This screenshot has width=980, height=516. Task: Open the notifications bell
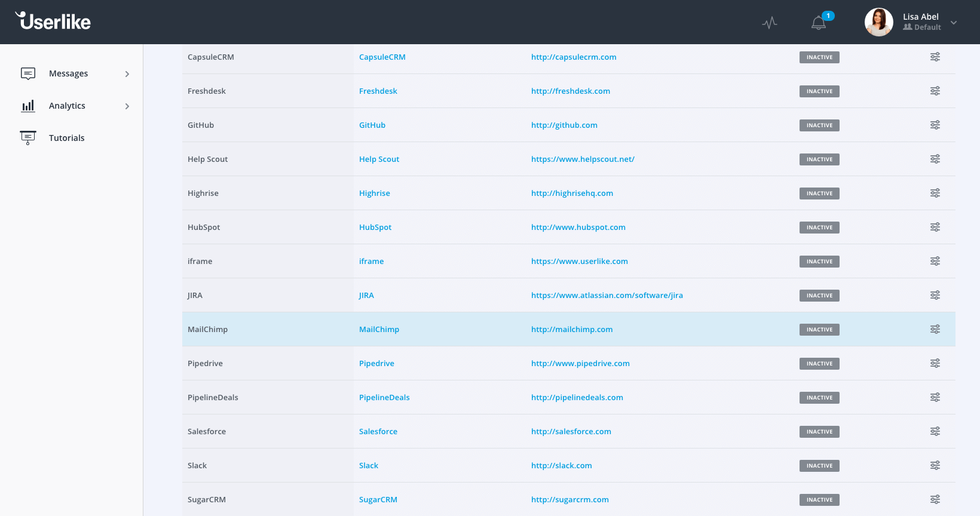click(819, 23)
